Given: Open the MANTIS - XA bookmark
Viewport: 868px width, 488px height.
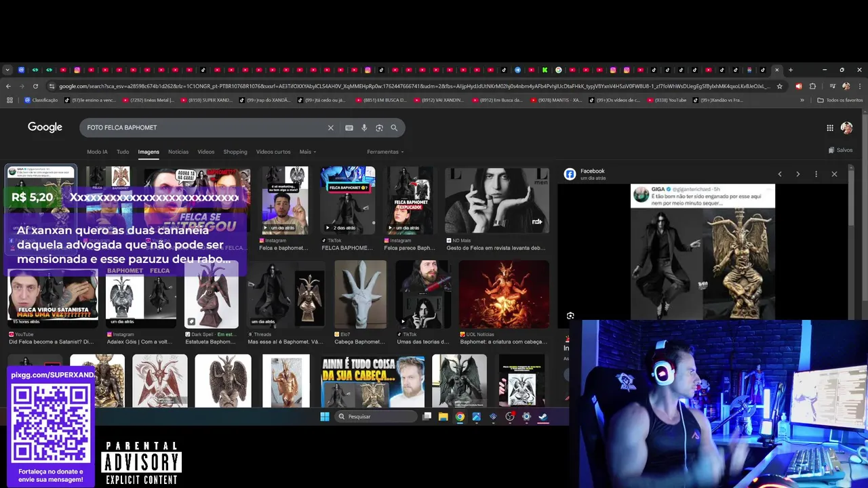Looking at the screenshot, I should coord(556,100).
